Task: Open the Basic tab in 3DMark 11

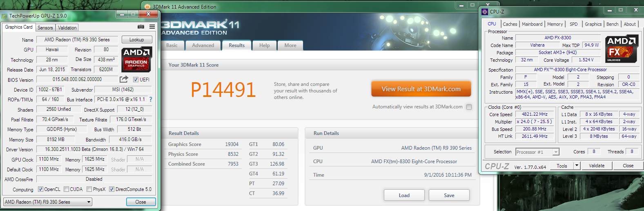Action: coord(172,45)
